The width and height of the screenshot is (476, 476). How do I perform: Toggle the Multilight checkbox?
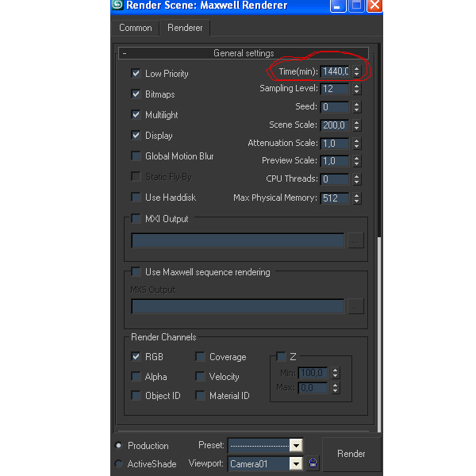pyautogui.click(x=136, y=115)
